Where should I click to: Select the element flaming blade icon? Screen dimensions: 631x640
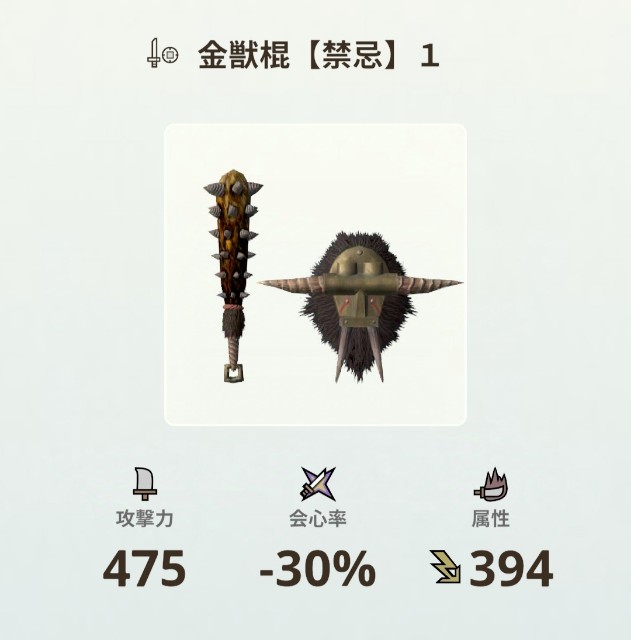pos(491,484)
